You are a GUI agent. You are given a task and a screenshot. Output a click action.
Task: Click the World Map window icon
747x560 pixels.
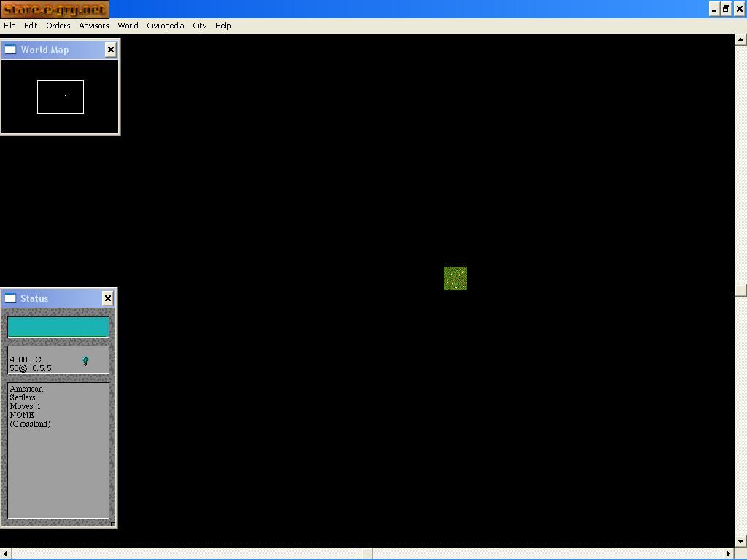(10, 50)
